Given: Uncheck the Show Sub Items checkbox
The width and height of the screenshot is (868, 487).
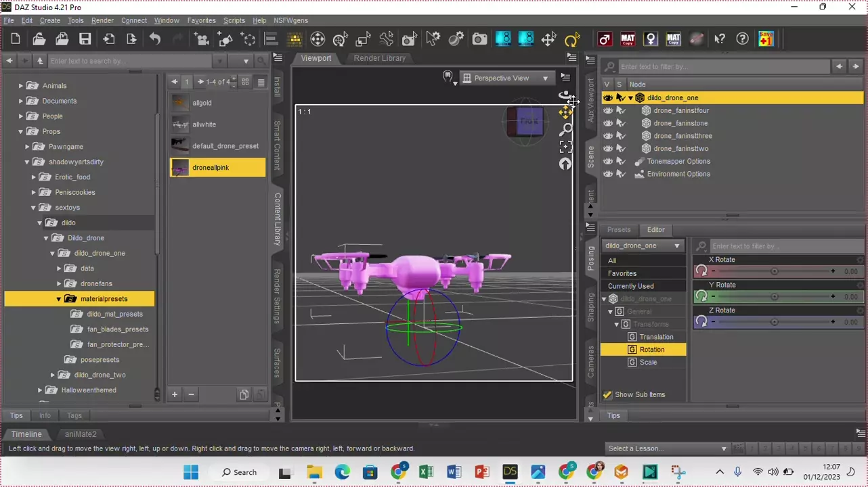Looking at the screenshot, I should [607, 394].
